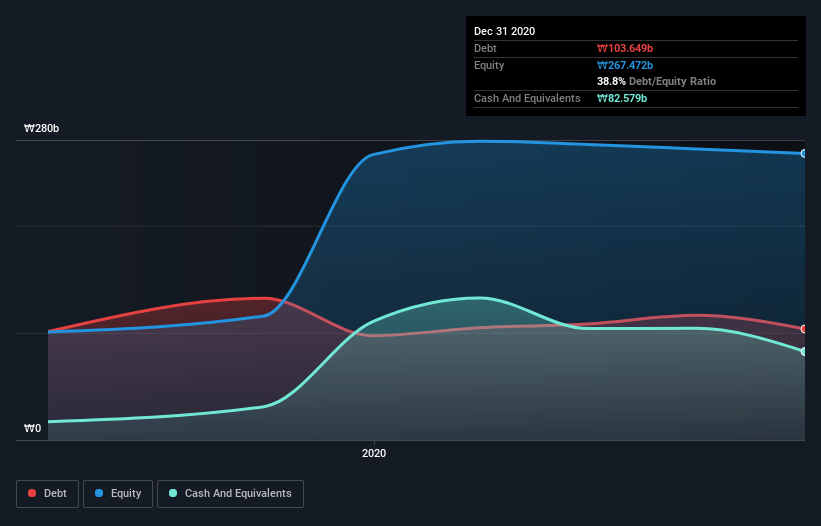The width and height of the screenshot is (821, 526).
Task: Click the red Debt legend dot
Action: click(x=32, y=493)
